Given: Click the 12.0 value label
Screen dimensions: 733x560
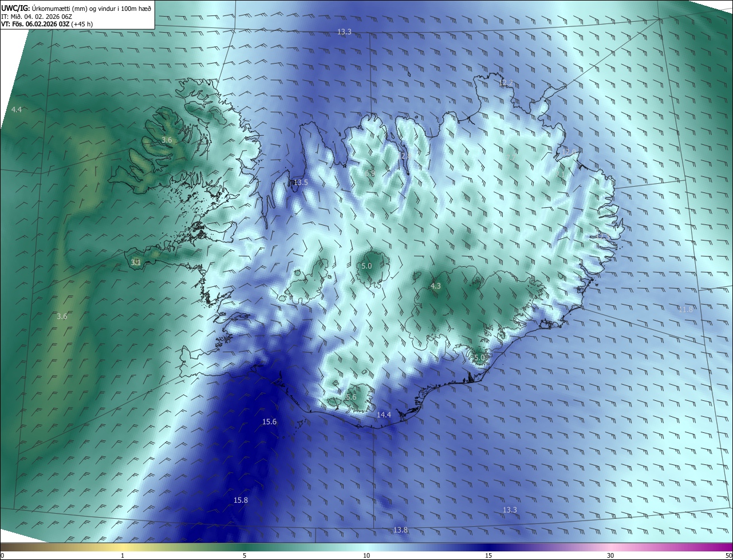Looking at the screenshot, I should click(x=570, y=152).
